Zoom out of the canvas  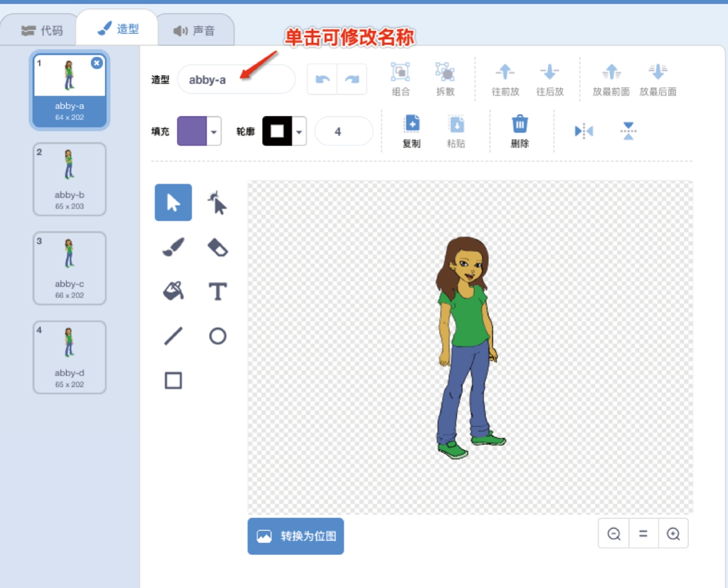click(614, 534)
